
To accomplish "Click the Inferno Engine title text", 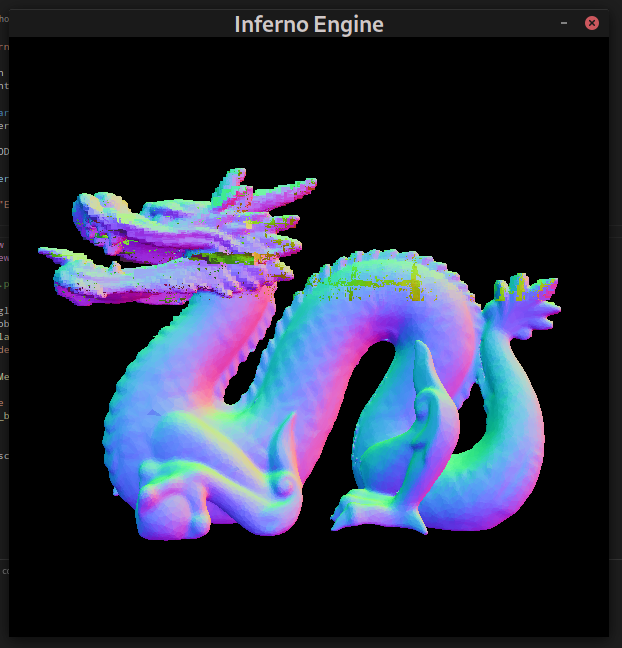I will [309, 24].
